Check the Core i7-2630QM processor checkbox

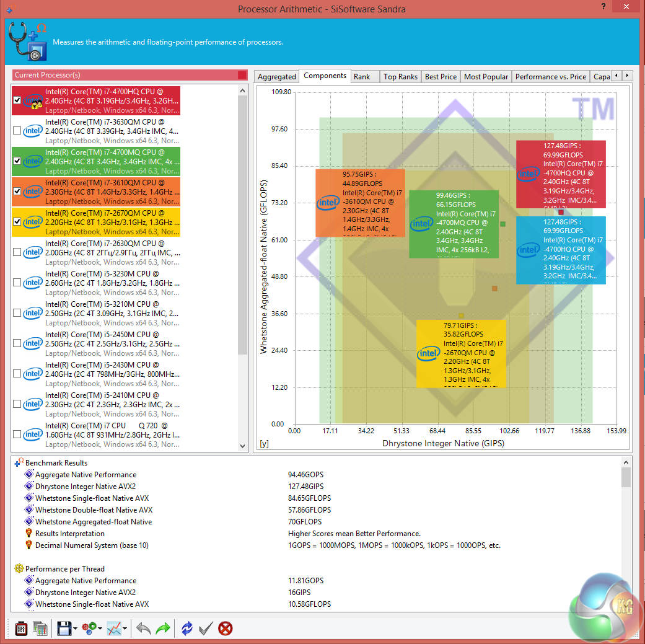(17, 252)
